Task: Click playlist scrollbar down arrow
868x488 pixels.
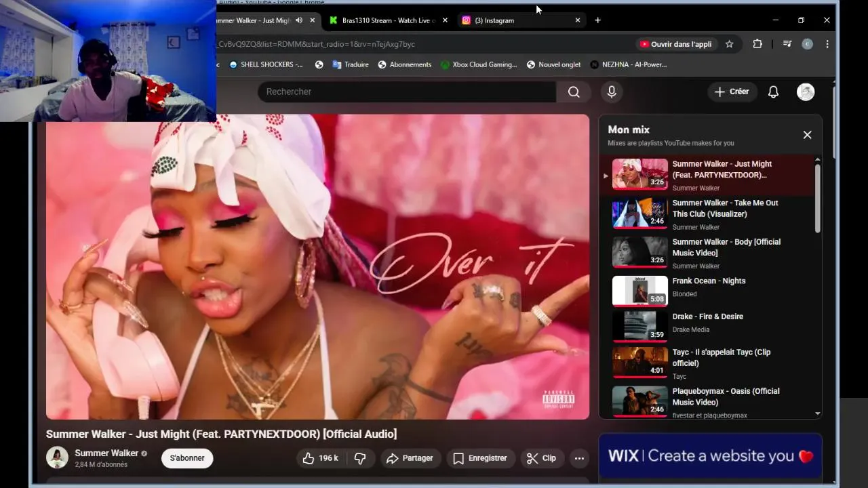Action: coord(817,413)
